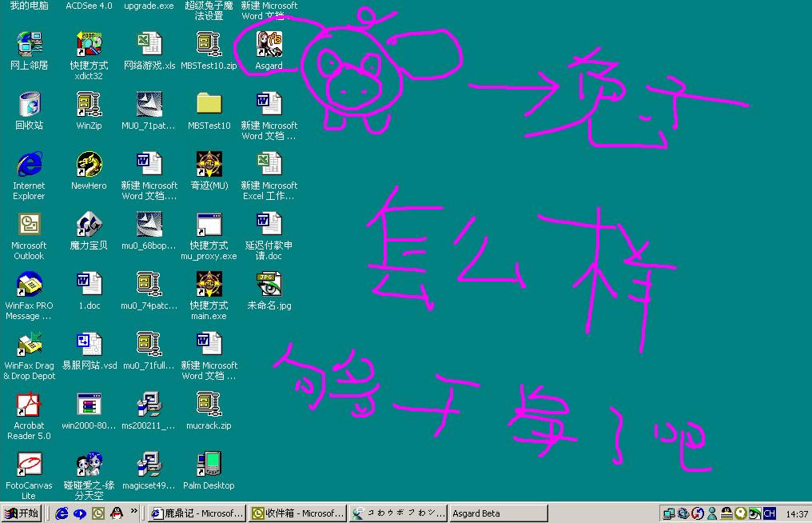Select the Recycle Bin (回收站) icon
Image resolution: width=812 pixels, height=523 pixels.
click(30, 105)
